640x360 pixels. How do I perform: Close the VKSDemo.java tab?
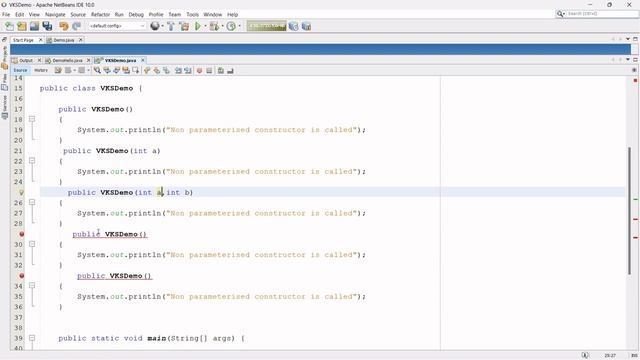143,60
